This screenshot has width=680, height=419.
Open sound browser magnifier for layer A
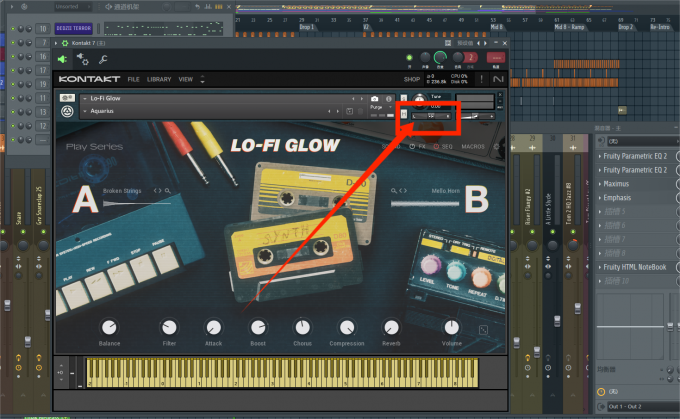pyautogui.click(x=167, y=191)
